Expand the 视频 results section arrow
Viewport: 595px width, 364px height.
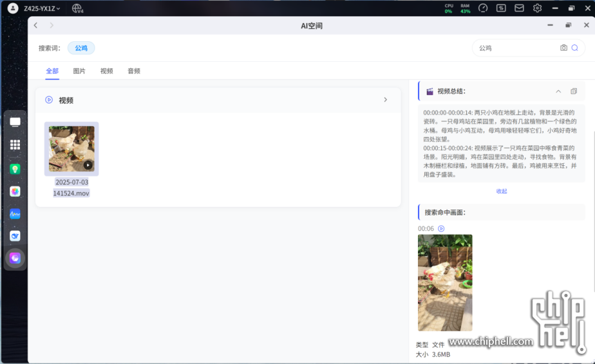click(386, 100)
